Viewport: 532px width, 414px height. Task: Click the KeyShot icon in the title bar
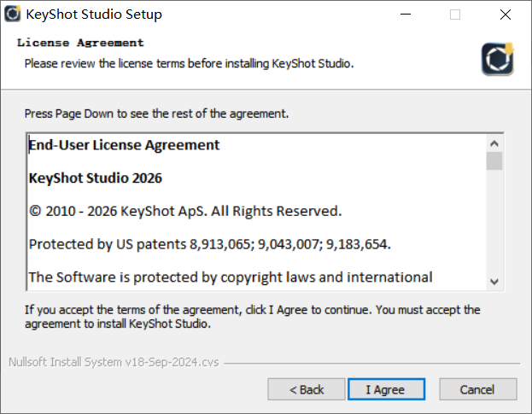13,15
